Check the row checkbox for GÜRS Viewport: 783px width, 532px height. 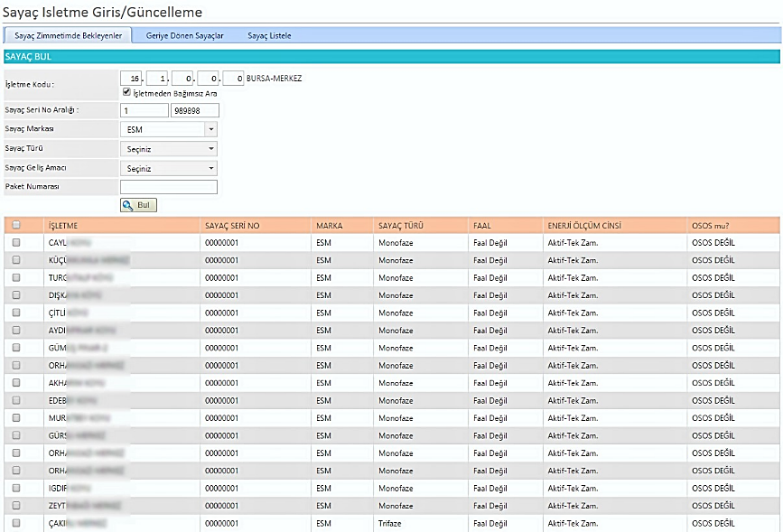click(16, 435)
